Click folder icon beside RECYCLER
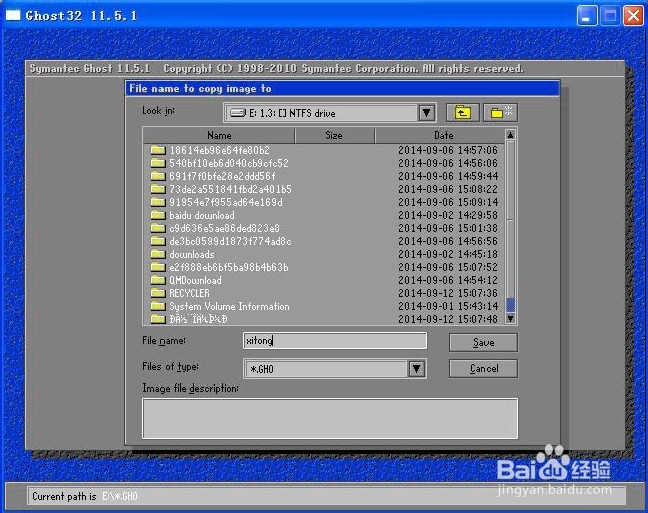 pos(158,293)
